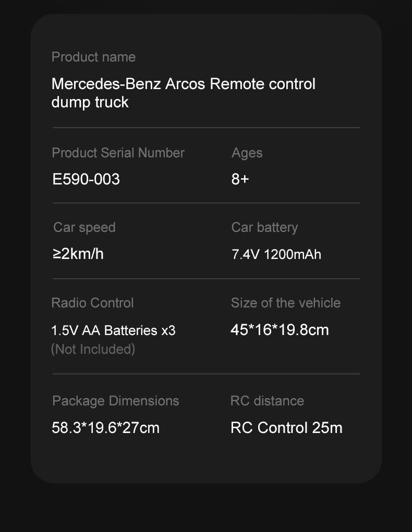The height and width of the screenshot is (532, 412).
Task: Click the "Product name" label
Action: 93,57
